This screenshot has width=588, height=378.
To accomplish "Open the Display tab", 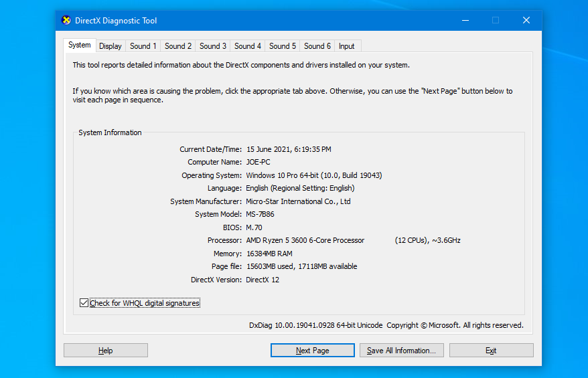I will coord(111,46).
